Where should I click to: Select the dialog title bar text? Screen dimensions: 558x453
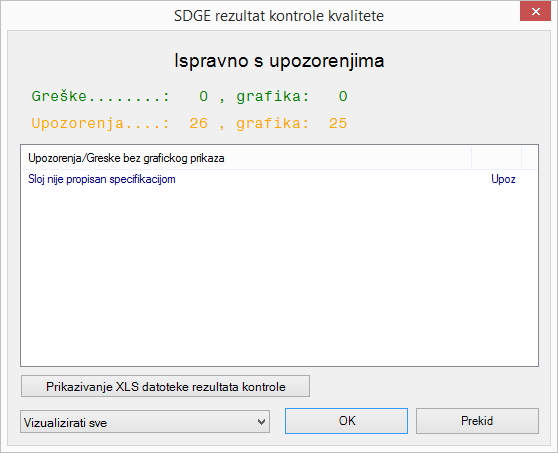point(279,16)
